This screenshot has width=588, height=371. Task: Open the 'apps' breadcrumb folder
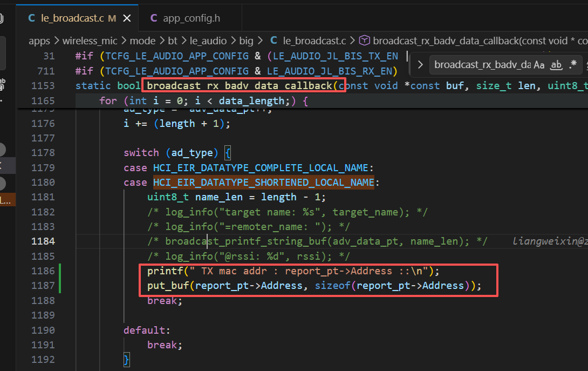click(x=39, y=41)
